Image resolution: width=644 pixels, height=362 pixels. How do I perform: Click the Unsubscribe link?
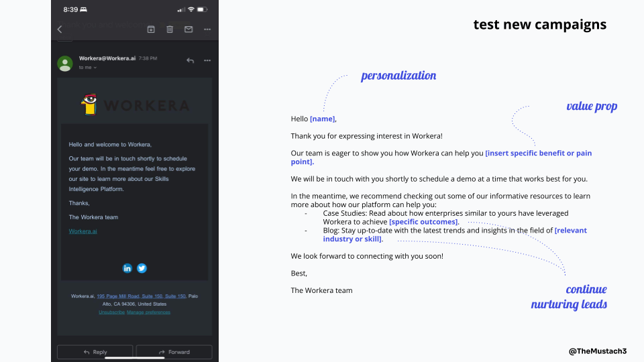[112, 312]
